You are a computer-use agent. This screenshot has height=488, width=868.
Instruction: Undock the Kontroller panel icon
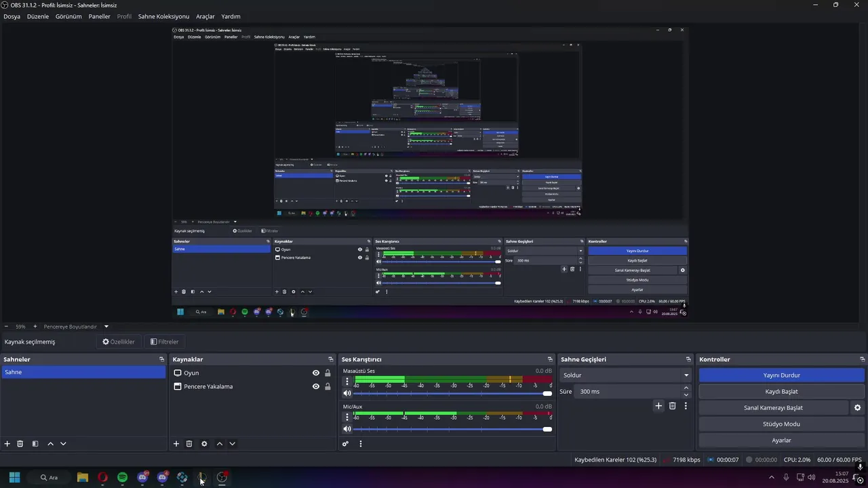(862, 359)
